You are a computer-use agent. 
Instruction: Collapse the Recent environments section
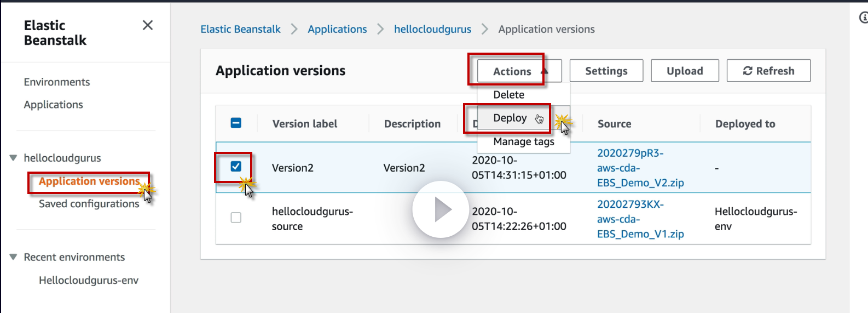click(x=13, y=257)
